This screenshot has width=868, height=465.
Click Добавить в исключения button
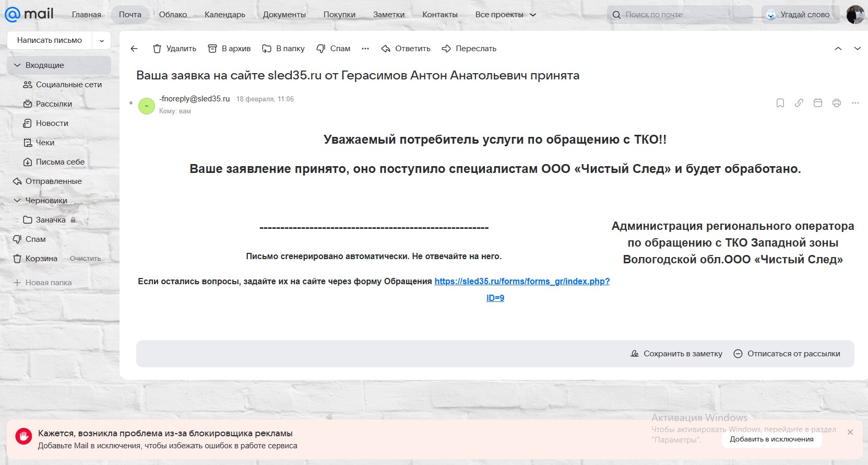771,439
